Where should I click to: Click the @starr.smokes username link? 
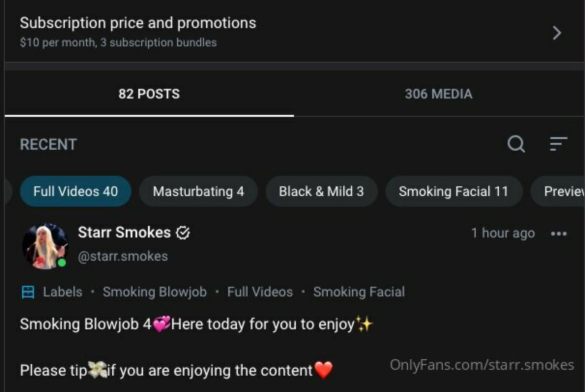(x=123, y=256)
